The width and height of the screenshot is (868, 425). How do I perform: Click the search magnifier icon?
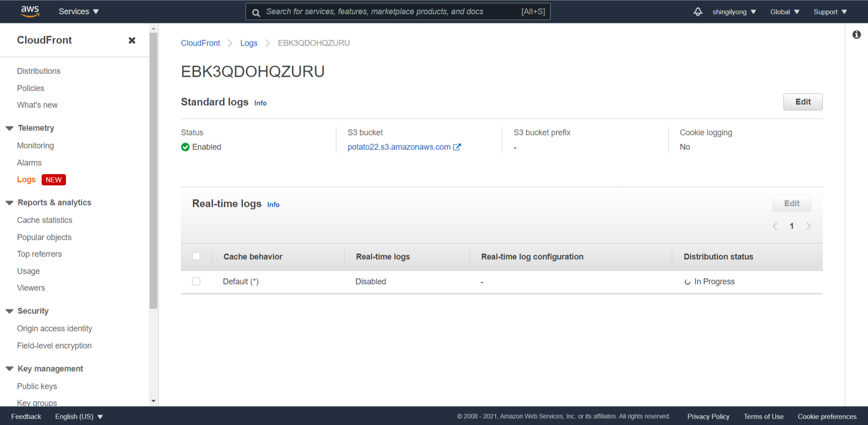tap(256, 13)
